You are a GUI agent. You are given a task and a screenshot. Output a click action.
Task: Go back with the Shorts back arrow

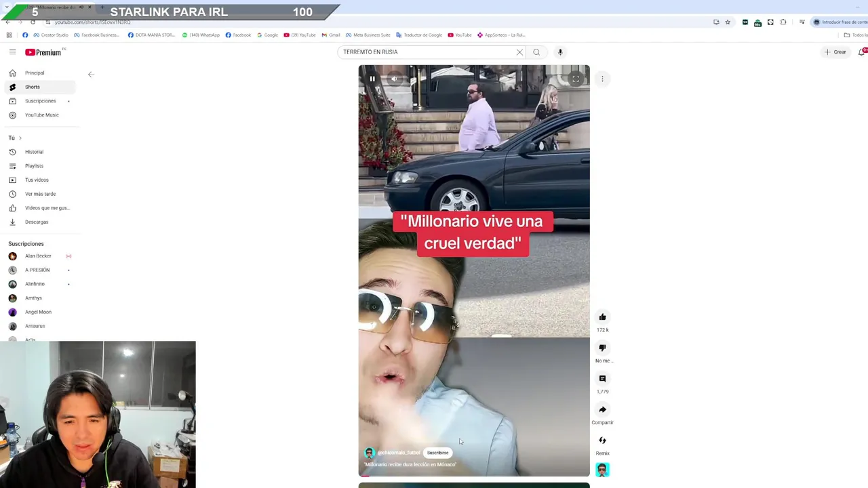(91, 75)
